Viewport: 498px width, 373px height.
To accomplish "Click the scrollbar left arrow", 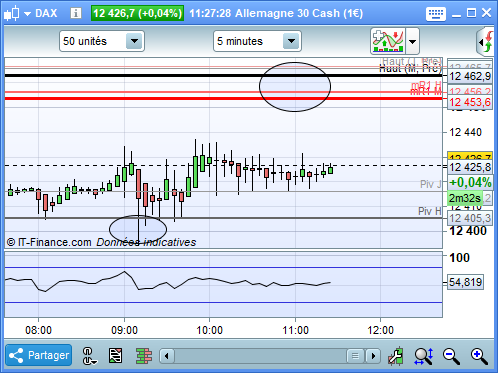I will [167, 356].
